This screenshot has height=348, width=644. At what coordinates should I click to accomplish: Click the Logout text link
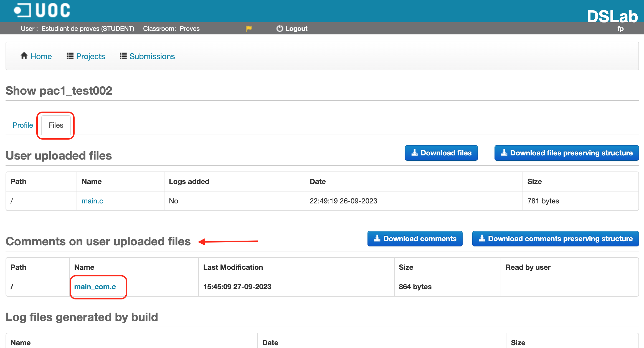point(296,29)
